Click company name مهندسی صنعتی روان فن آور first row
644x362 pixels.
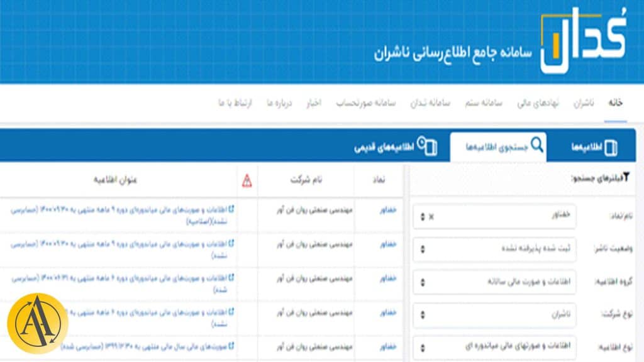coord(314,210)
